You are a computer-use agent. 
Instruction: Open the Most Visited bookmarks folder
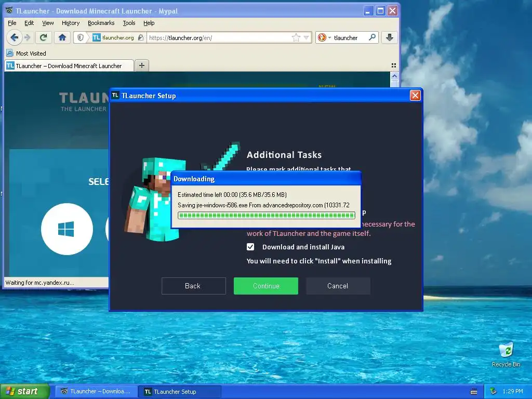pos(26,54)
